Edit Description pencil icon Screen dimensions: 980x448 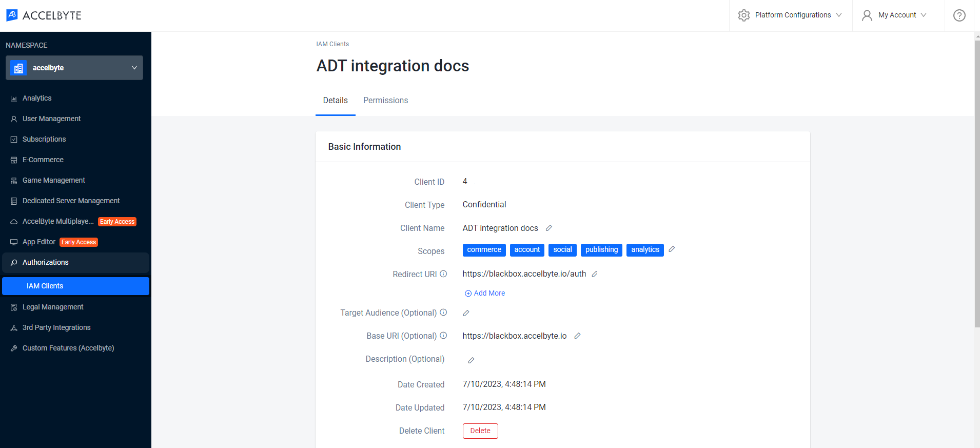click(x=471, y=360)
